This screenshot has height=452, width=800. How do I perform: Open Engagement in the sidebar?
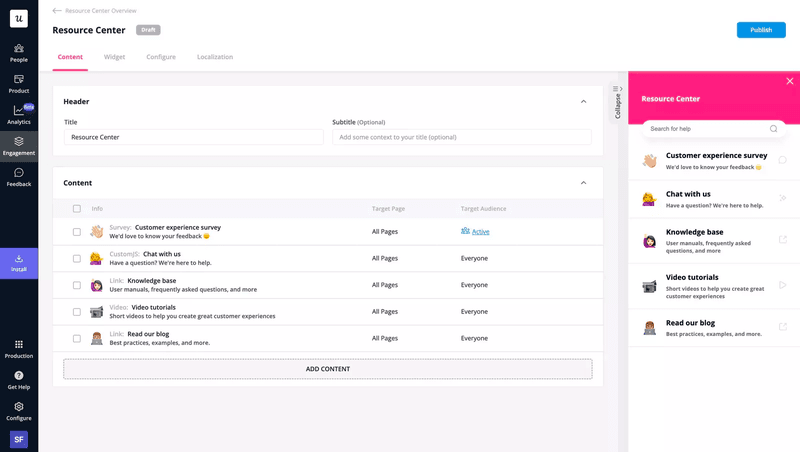[19, 146]
